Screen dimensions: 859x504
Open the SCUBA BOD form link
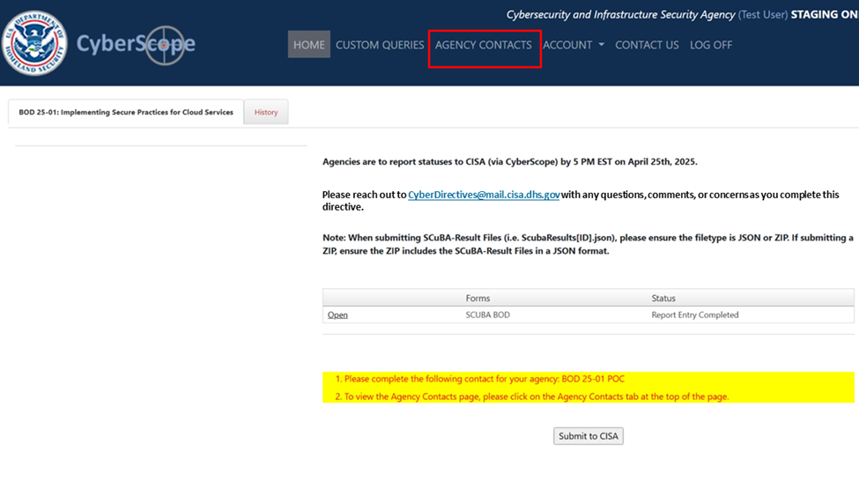click(x=337, y=315)
